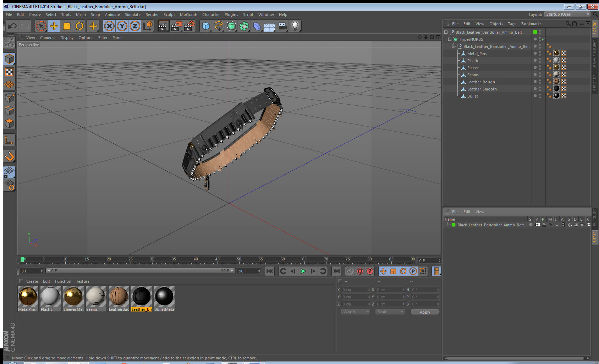599x364 pixels.
Task: Activate the Scale tool
Action: point(67,26)
